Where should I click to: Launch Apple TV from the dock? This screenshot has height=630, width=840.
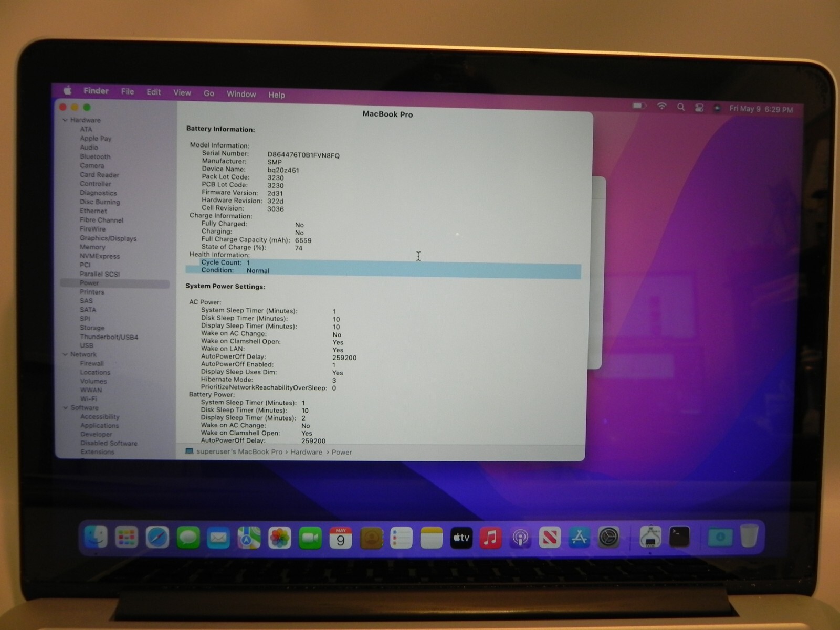coord(461,538)
